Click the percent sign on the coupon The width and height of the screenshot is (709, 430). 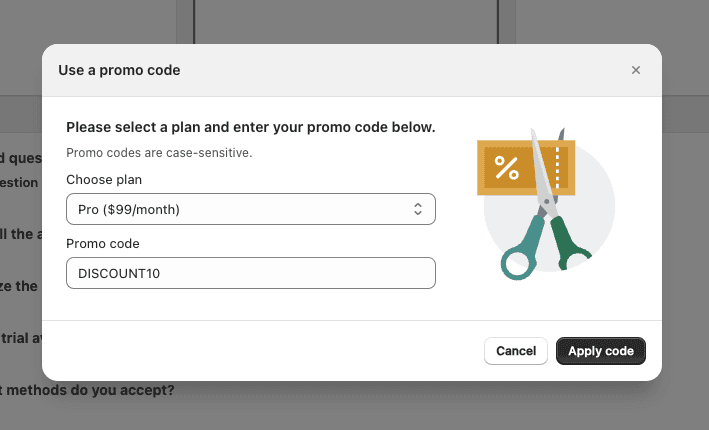(x=507, y=168)
